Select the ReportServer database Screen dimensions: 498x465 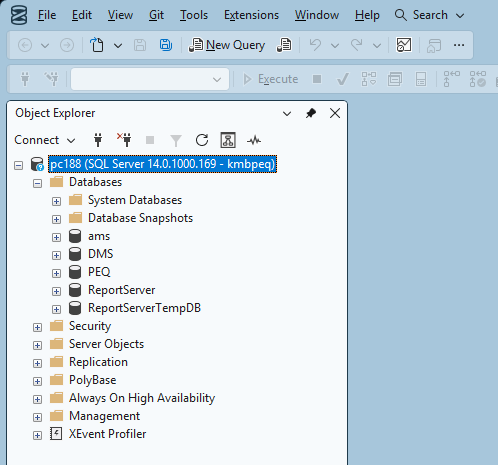click(121, 290)
